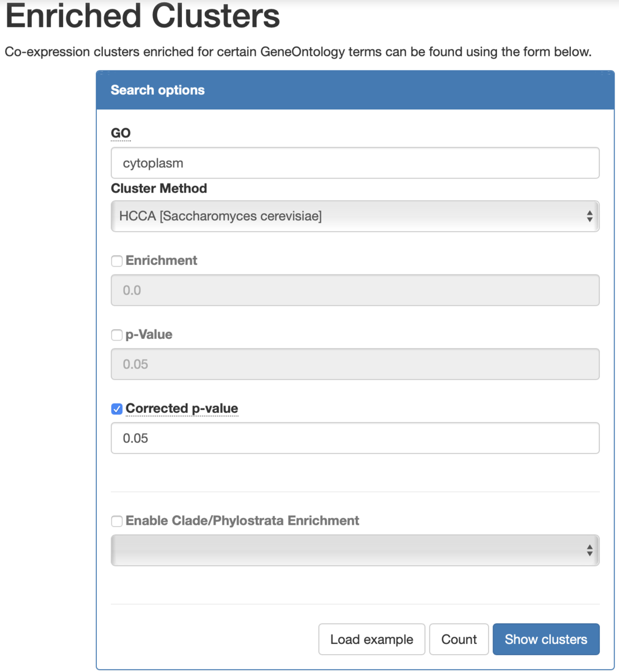
Task: Click the Corrected p-value label text
Action: tap(182, 409)
